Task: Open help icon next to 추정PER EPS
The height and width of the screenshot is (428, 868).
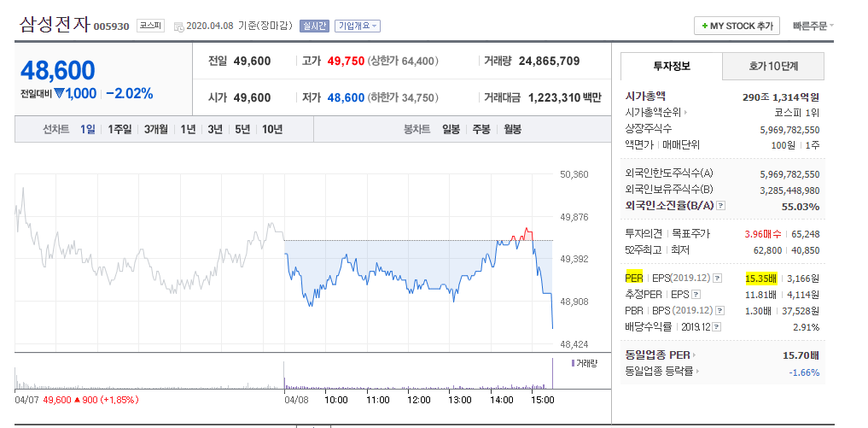Action: tap(696, 295)
